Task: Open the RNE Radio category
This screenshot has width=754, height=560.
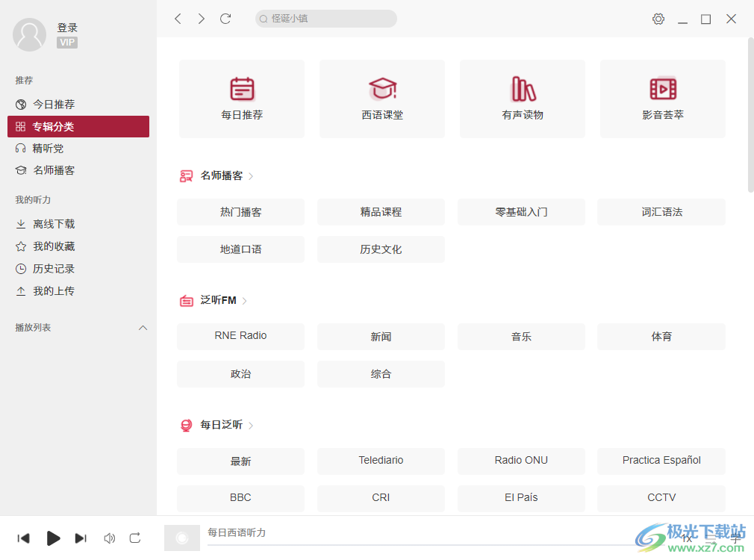Action: (x=240, y=337)
